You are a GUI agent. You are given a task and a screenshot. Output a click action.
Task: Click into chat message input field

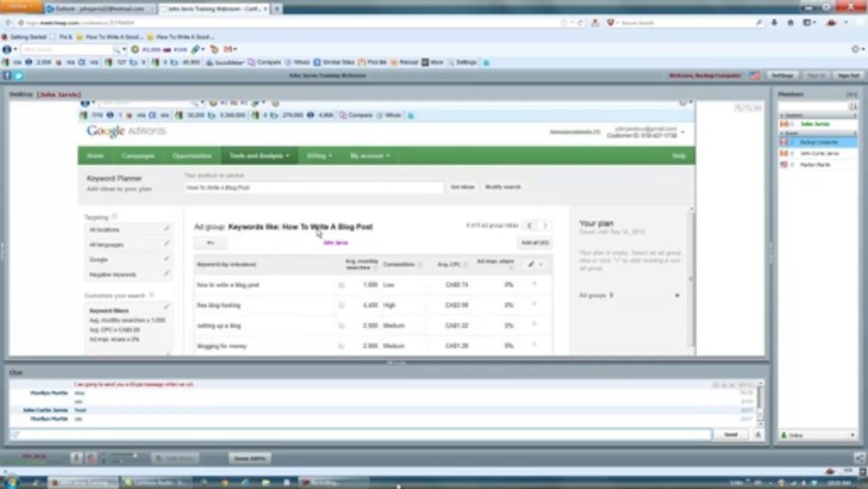click(x=360, y=435)
